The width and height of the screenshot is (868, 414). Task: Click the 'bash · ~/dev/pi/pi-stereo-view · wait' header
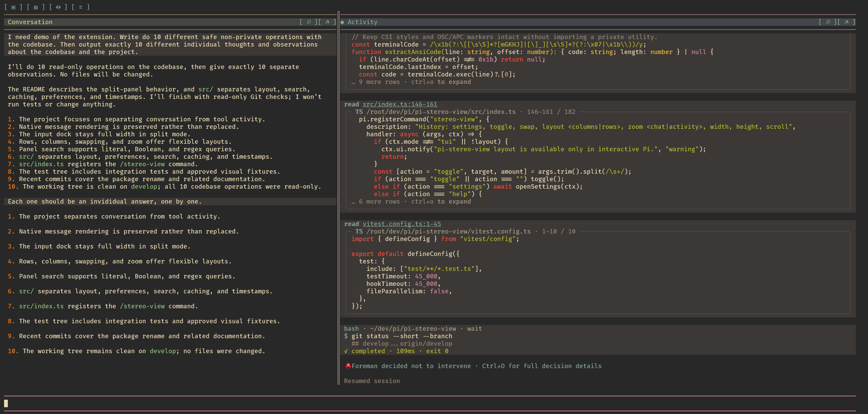point(413,329)
